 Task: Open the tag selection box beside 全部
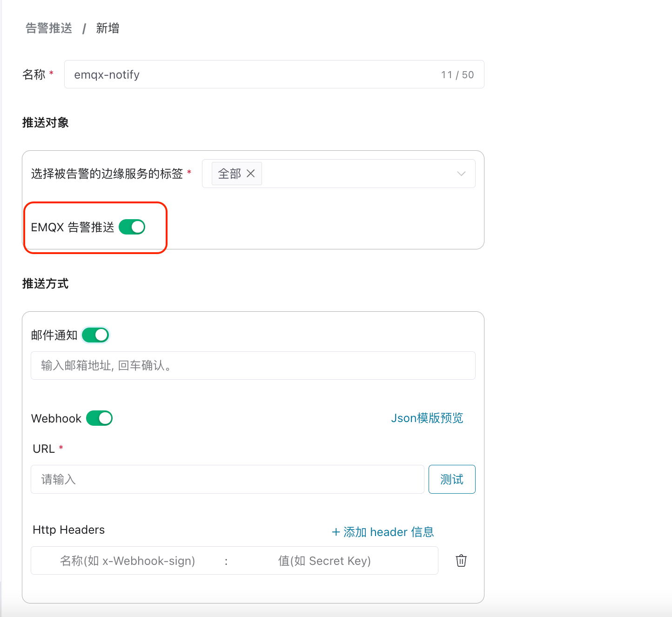(x=358, y=174)
